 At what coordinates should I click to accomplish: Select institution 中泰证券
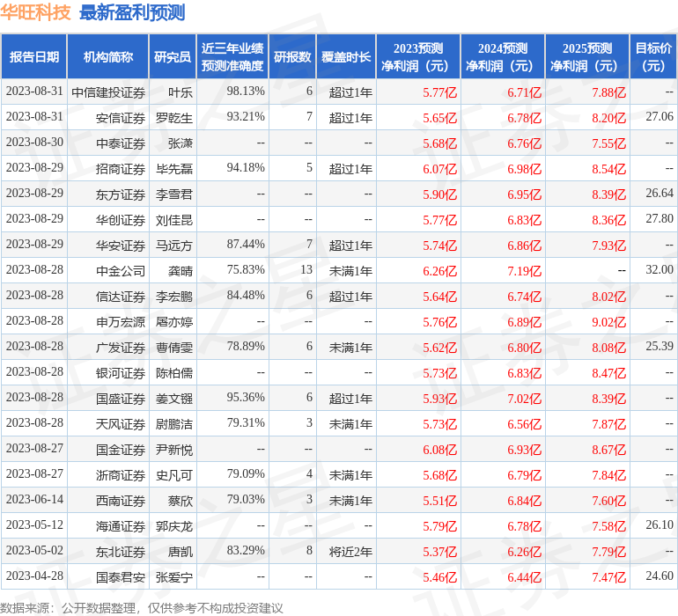coord(121,143)
